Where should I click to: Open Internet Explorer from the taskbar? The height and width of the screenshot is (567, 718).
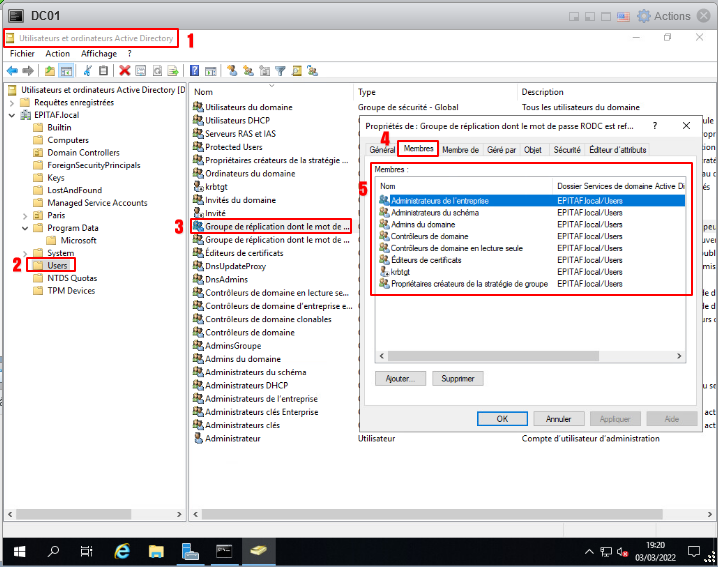click(122, 550)
